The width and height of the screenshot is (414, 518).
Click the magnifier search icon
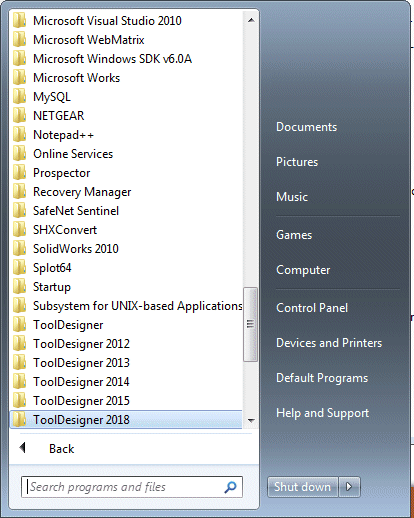pos(230,487)
